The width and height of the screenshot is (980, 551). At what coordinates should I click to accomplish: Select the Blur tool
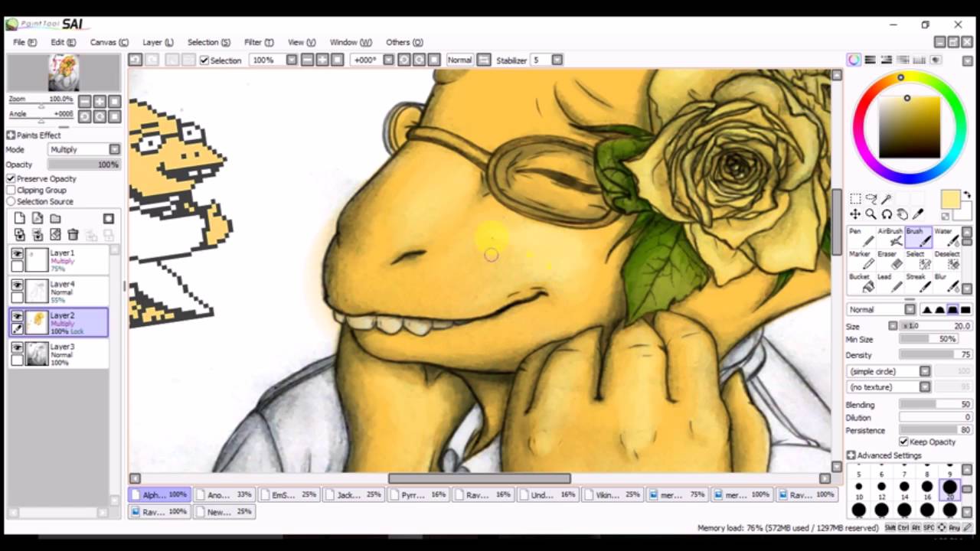point(946,283)
